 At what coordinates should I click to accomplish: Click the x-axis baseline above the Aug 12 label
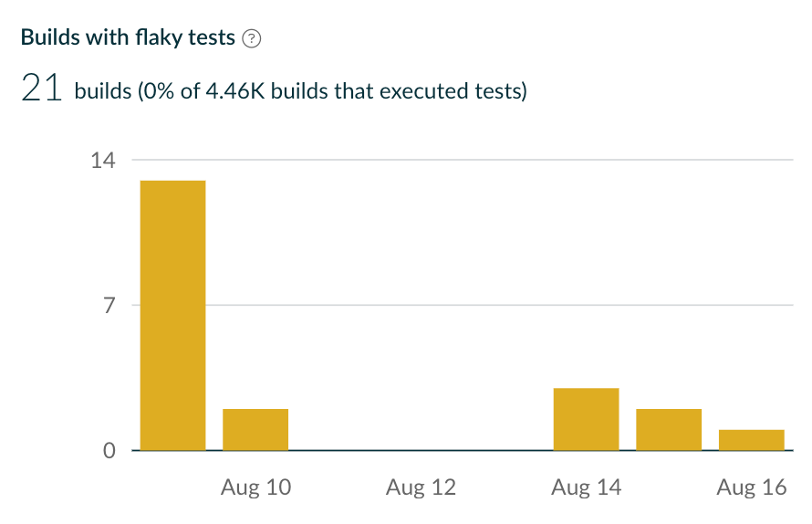421,450
